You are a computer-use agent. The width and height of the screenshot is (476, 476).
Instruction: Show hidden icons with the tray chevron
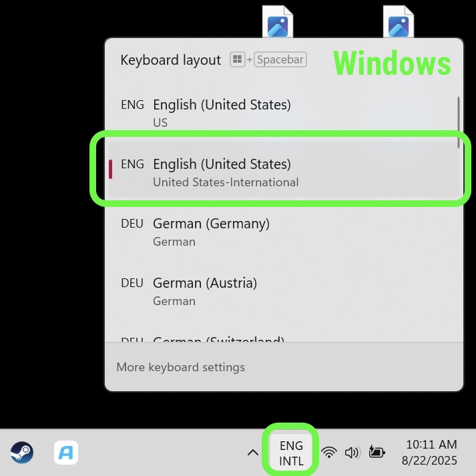[x=252, y=453]
